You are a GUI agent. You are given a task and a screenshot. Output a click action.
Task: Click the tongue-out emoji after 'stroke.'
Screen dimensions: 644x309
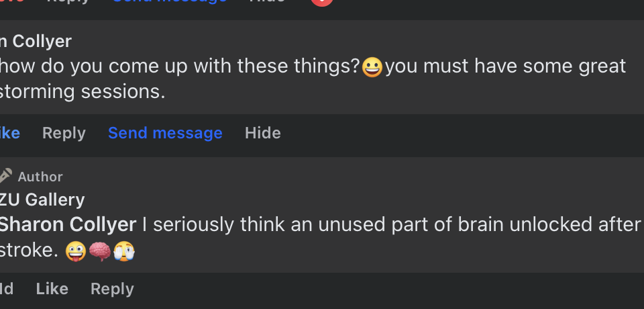click(76, 251)
